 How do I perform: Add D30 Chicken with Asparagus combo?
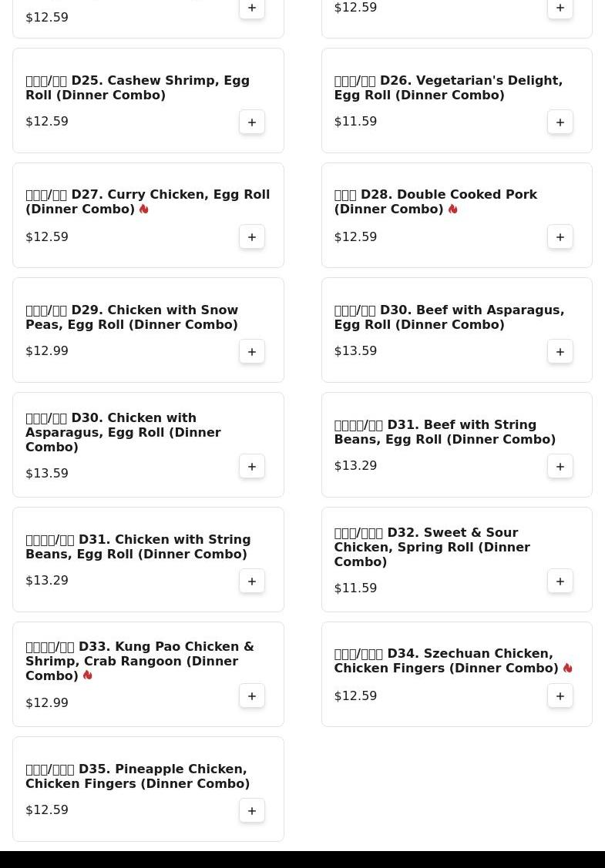coord(251,466)
